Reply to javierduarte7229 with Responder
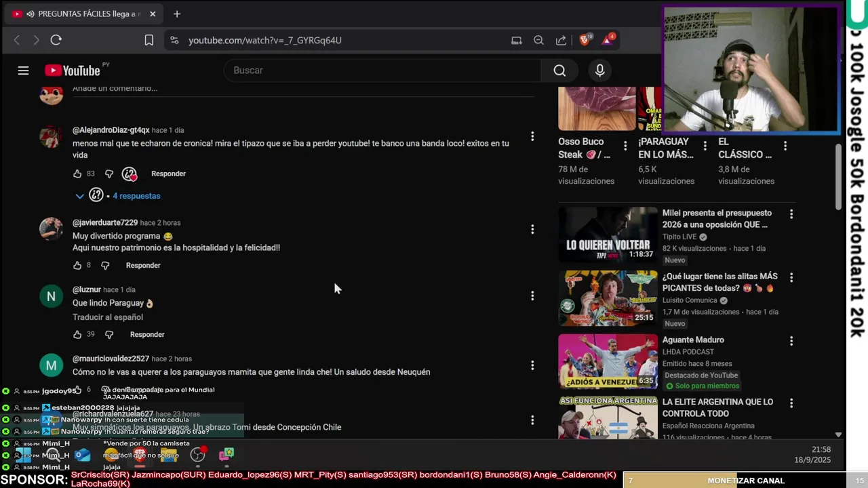Viewport: 868px width, 488px height. click(143, 265)
